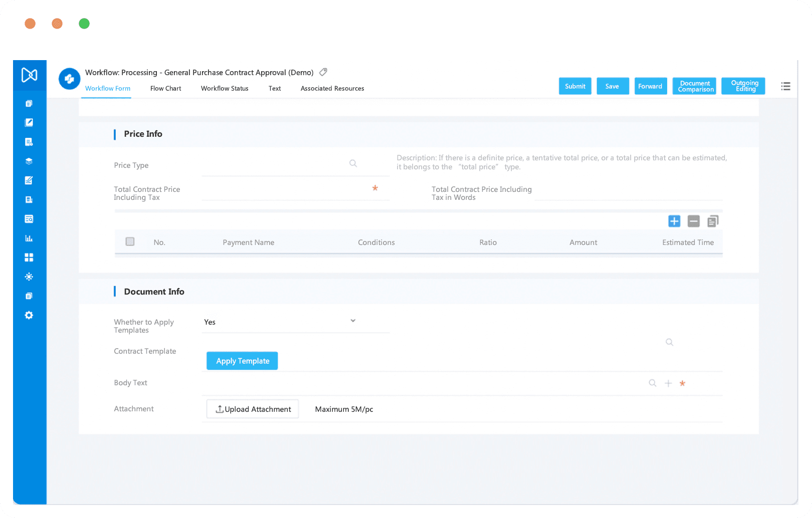Screen dimensions: 812x518
Task: Click the Ratio column header
Action: click(488, 242)
